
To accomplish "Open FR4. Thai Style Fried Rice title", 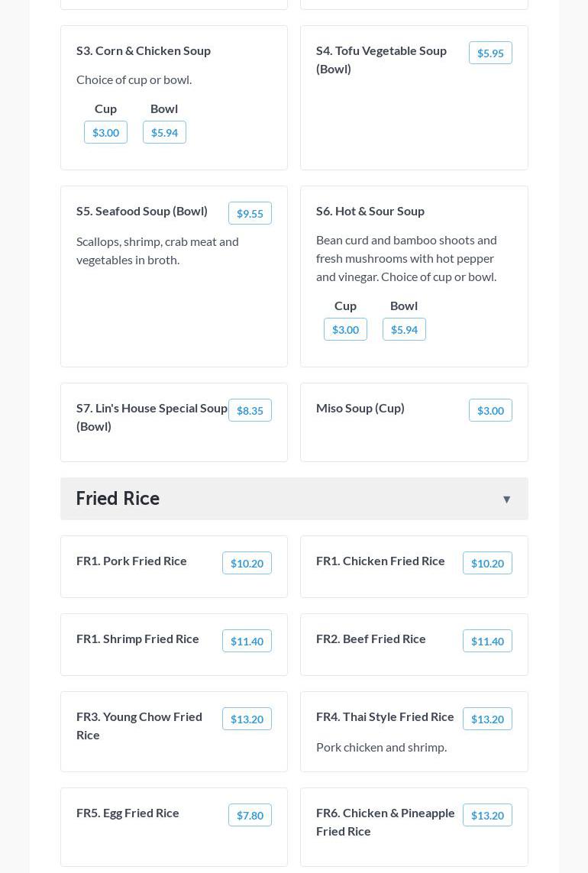I will (x=385, y=716).
